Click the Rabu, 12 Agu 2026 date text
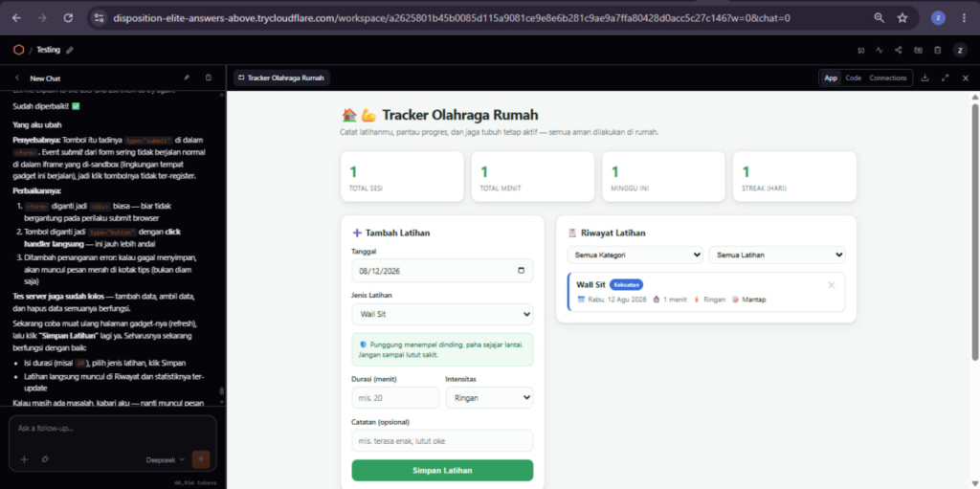Image resolution: width=980 pixels, height=489 pixels. tap(615, 300)
